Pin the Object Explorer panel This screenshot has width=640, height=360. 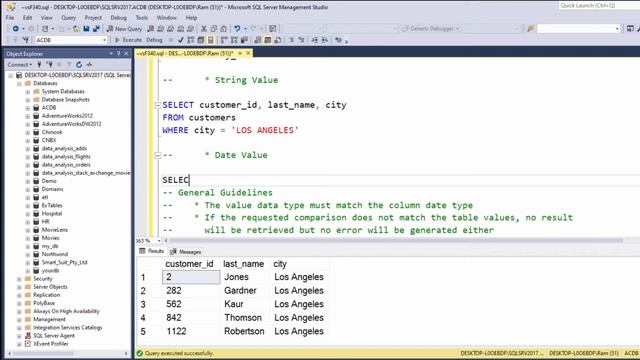(x=119, y=53)
